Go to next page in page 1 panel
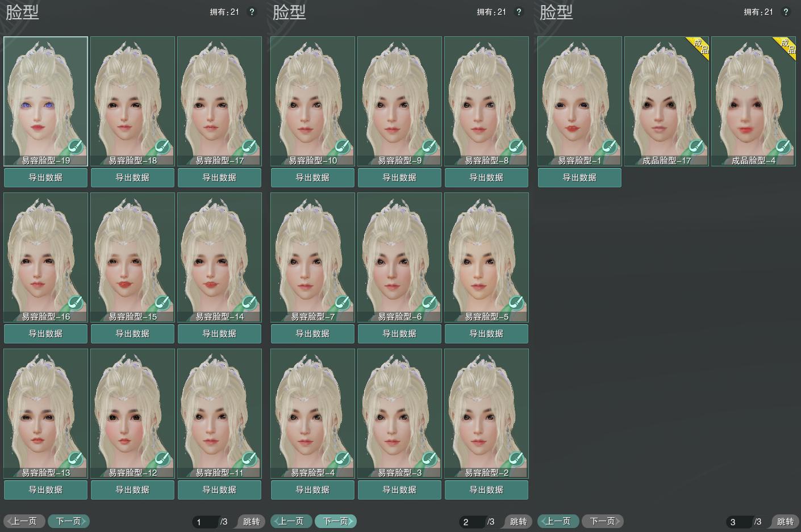 click(x=69, y=521)
